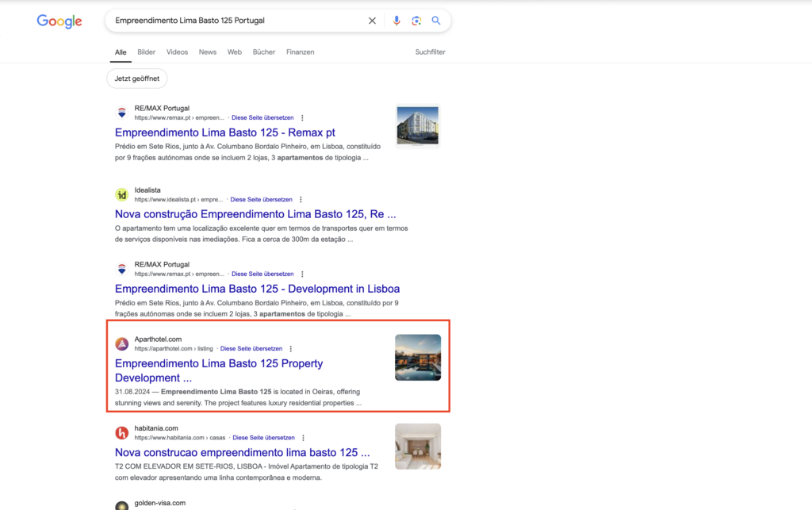This screenshot has height=510, width=812.
Task: Click the https://aparthotel.com › listing URL text
Action: pyautogui.click(x=174, y=349)
